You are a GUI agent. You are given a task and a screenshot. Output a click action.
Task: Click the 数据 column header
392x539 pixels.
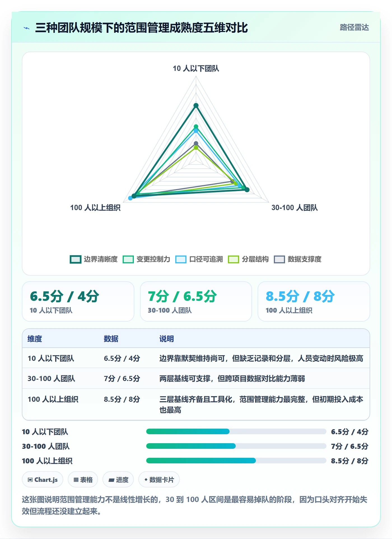111,339
